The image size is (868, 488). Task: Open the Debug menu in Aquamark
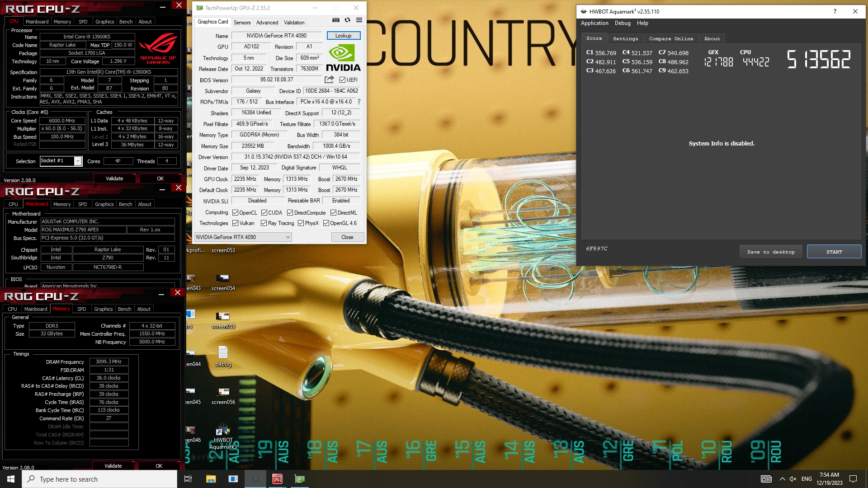pos(622,23)
